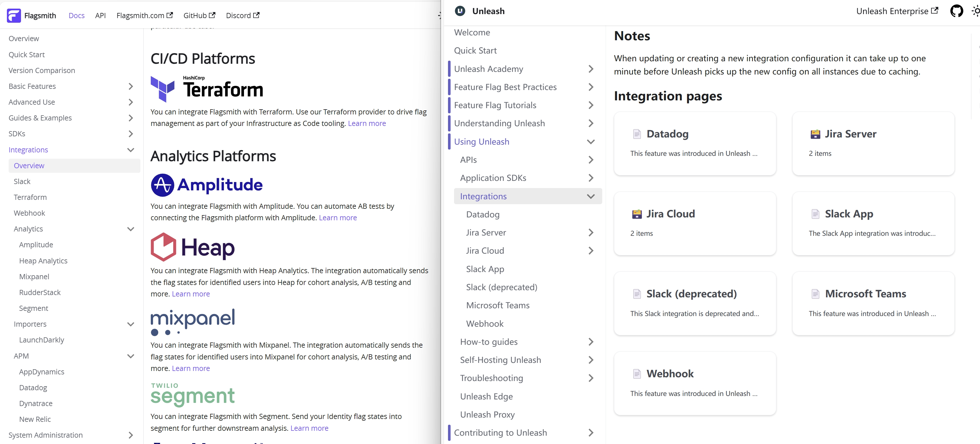The width and height of the screenshot is (980, 444).
Task: Click external-link icon next to Discord
Action: (x=256, y=15)
